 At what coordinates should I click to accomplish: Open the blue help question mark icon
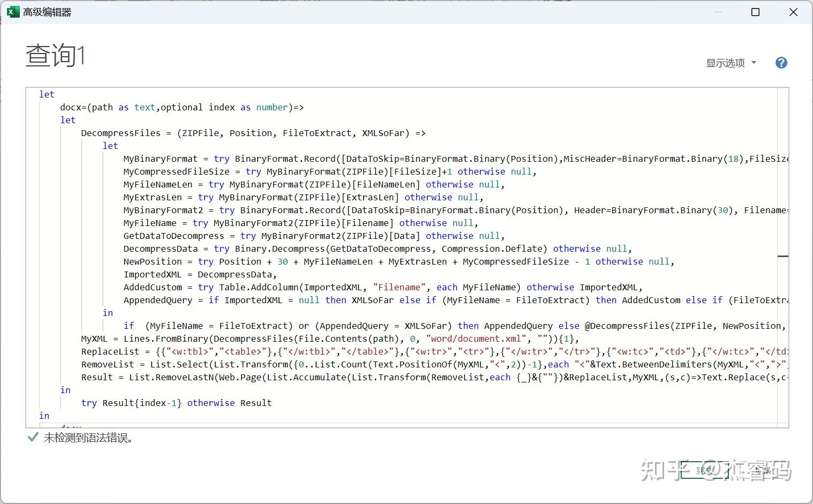(x=781, y=63)
